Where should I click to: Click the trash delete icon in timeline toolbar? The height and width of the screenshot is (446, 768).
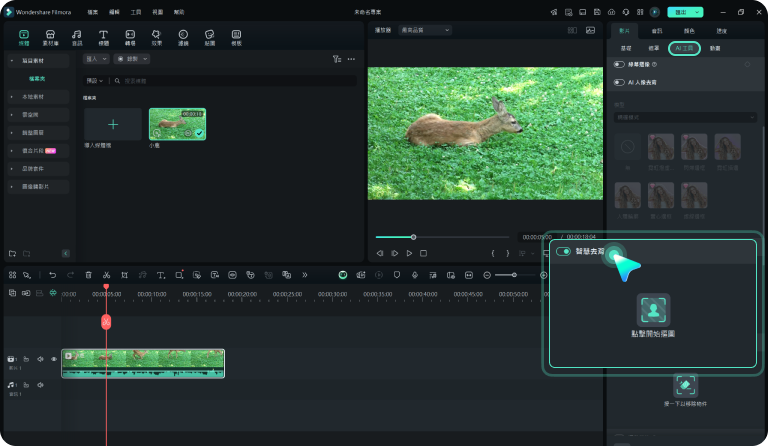[x=89, y=275]
